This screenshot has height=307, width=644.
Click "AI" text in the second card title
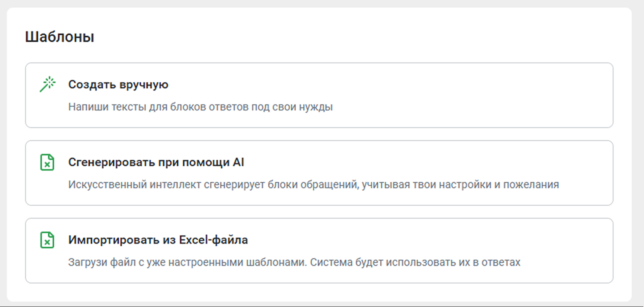(x=238, y=162)
